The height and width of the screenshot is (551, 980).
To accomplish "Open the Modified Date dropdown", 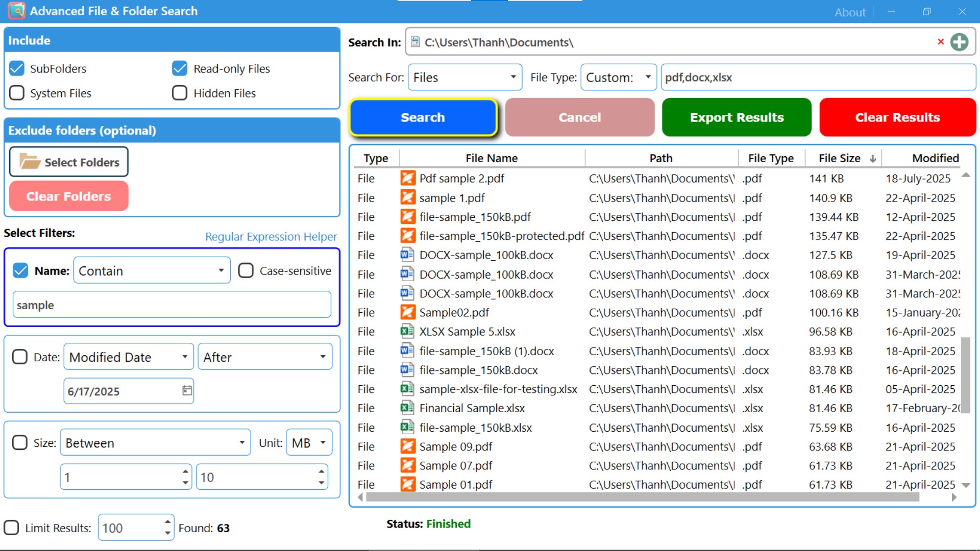I will tap(129, 357).
